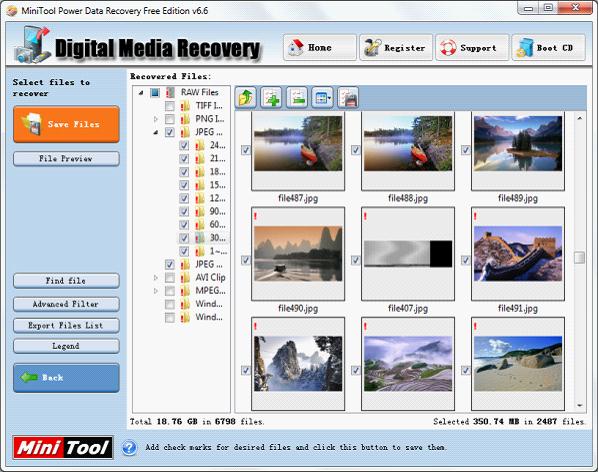Viewport: 598px width, 472px height.
Task: Uncheck the checkbox beside file487.jpg thumbnail
Action: point(246,150)
